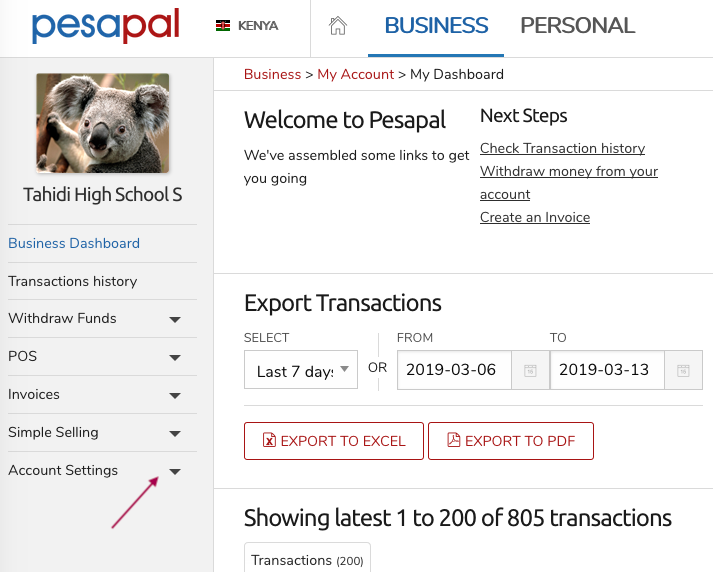Image resolution: width=713 pixels, height=572 pixels.
Task: Expand the Simple Selling section arrow
Action: click(175, 433)
